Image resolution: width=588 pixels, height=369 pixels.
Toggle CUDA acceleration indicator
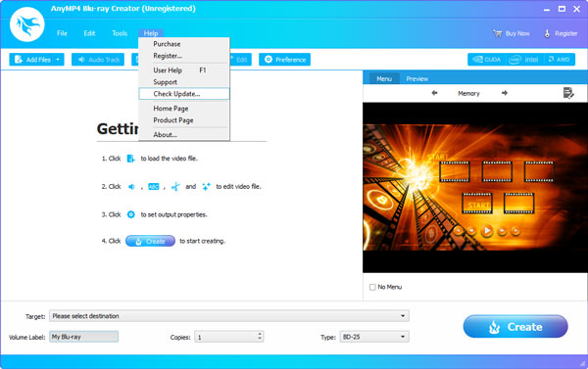click(487, 60)
